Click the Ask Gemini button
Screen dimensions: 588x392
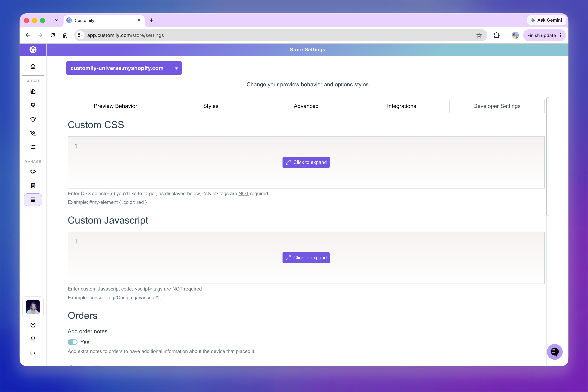[x=547, y=20]
